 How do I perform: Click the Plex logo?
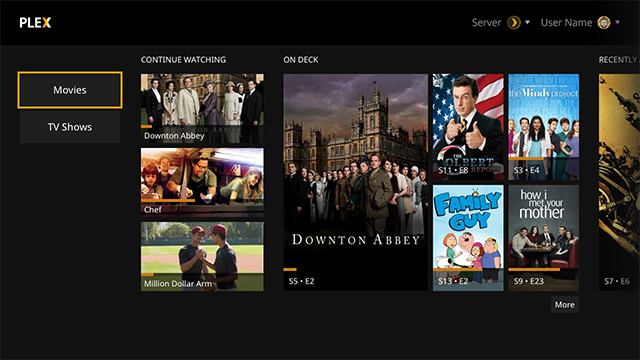tap(35, 23)
